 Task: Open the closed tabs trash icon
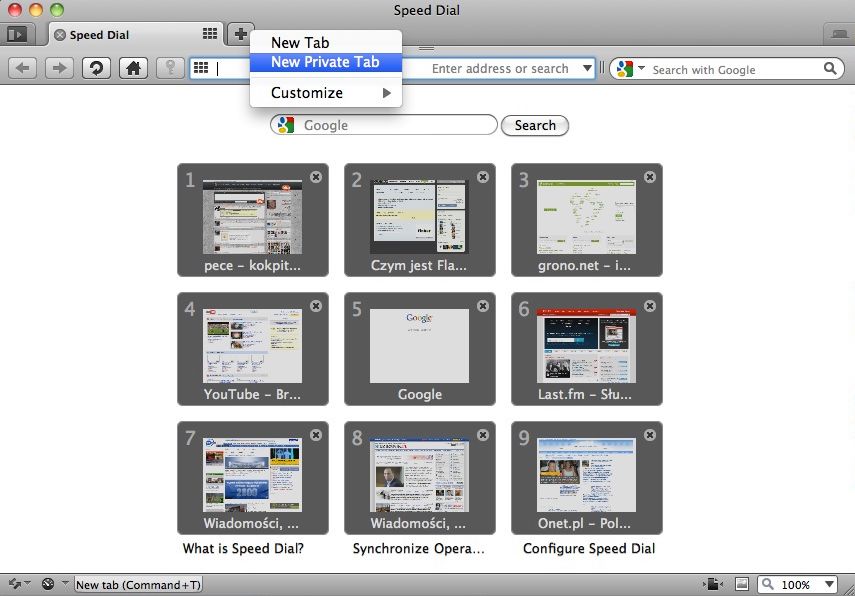pyautogui.click(x=839, y=34)
